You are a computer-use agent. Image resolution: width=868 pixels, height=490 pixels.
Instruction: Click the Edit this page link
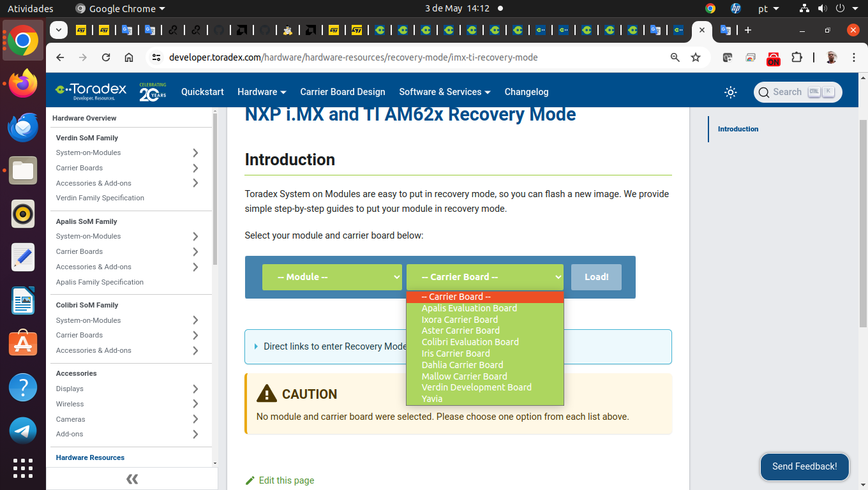tap(280, 480)
